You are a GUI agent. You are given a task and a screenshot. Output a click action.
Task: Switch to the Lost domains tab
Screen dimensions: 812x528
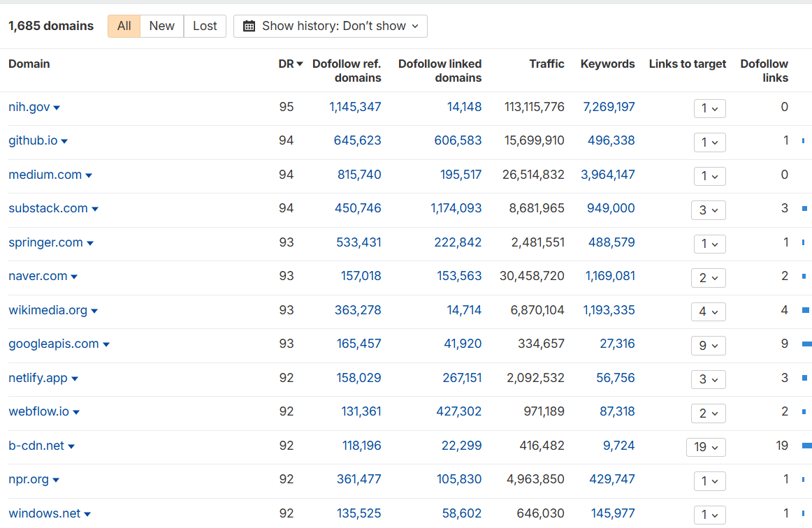click(x=205, y=26)
